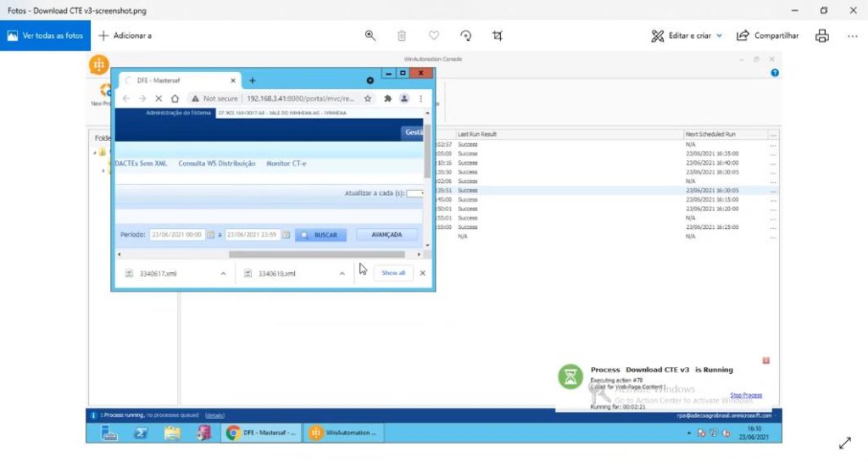The width and height of the screenshot is (868, 463).
Task: Click the 23/06/2021 16:15:00 scheduled run cell
Action: coord(712,199)
